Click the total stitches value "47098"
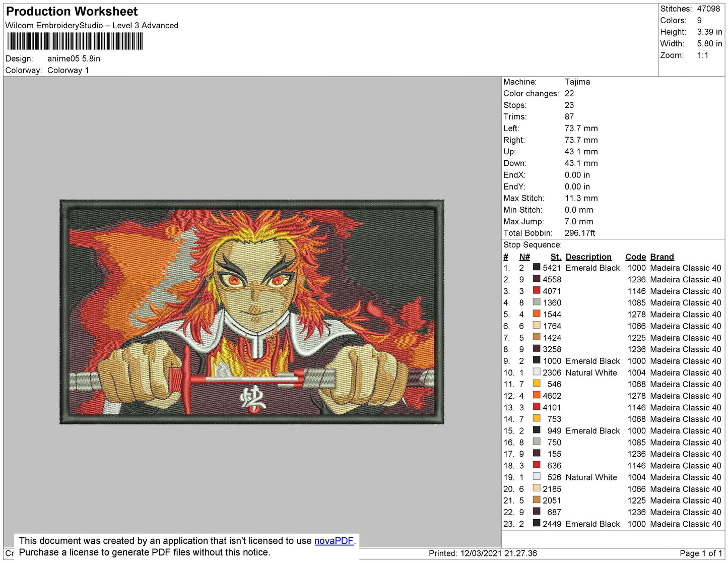Screen dimensions: 728x563 click(708, 9)
